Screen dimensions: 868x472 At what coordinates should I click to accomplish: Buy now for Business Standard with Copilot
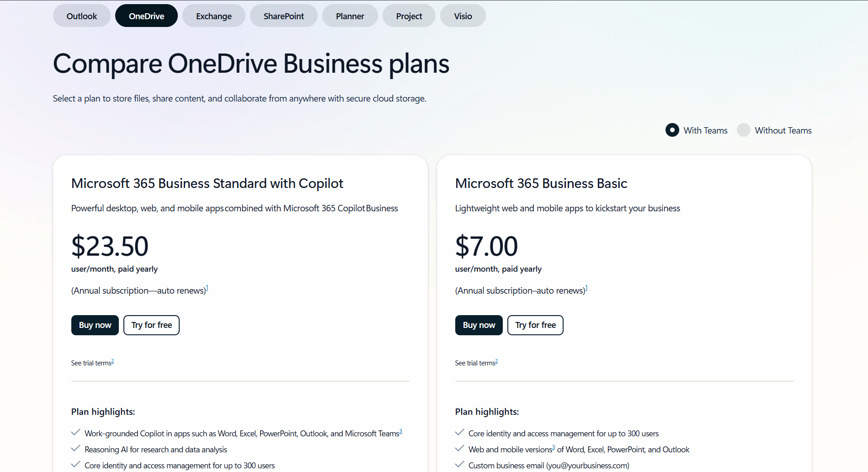click(x=95, y=325)
